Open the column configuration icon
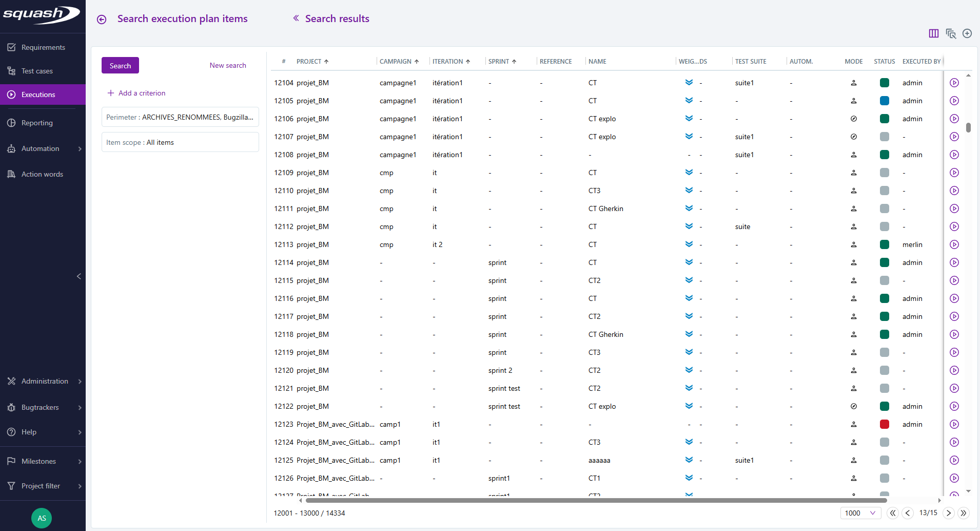980x531 pixels. tap(933, 33)
